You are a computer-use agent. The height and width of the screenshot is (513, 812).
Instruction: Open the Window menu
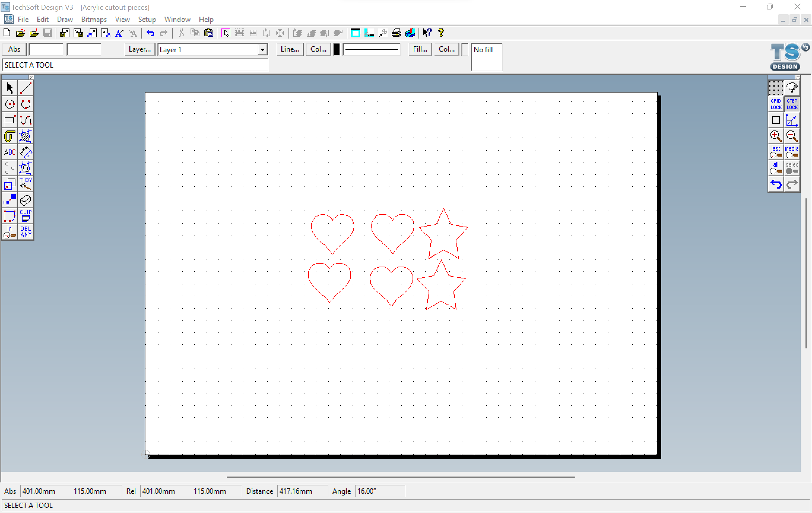177,20
